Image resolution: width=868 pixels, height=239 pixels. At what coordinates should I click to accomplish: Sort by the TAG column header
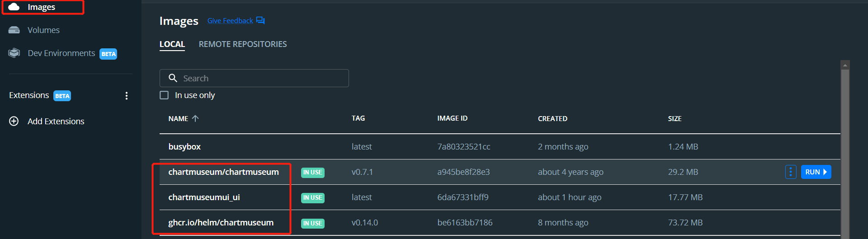click(x=358, y=118)
